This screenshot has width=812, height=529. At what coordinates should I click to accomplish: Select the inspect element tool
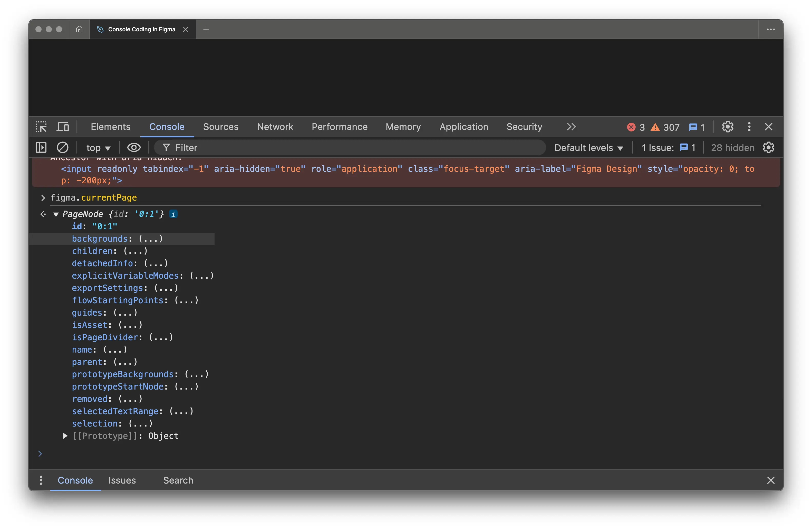pos(41,127)
